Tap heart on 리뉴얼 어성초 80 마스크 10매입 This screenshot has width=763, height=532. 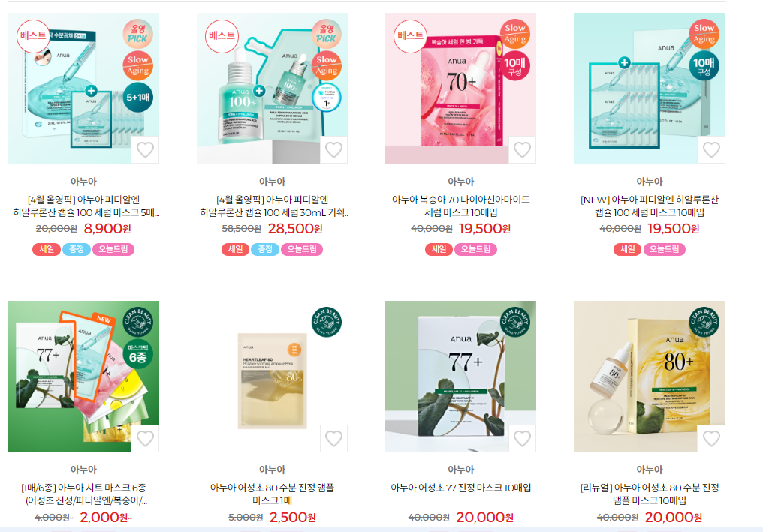point(711,439)
